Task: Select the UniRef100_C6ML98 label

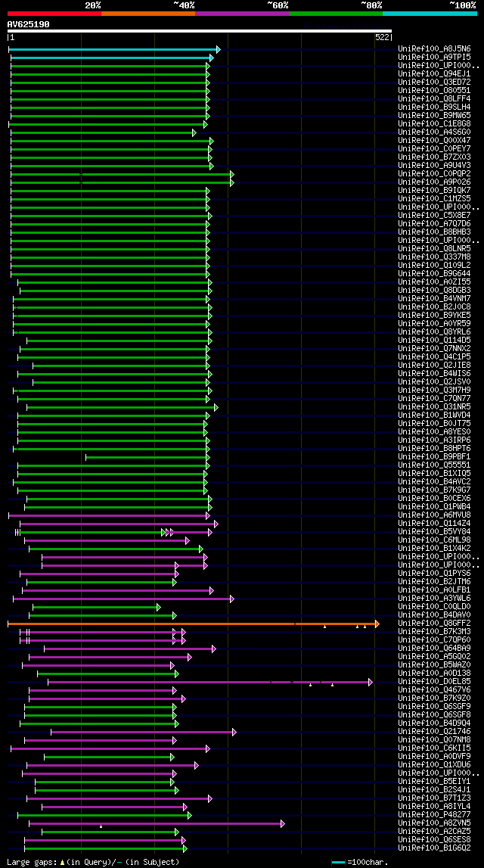Action: coord(434,540)
